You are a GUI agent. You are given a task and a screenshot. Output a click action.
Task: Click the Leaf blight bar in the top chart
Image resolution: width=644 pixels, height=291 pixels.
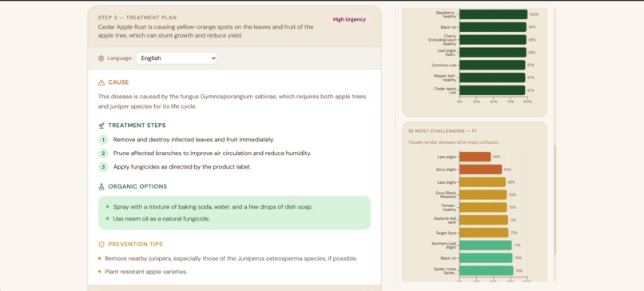pos(493,52)
